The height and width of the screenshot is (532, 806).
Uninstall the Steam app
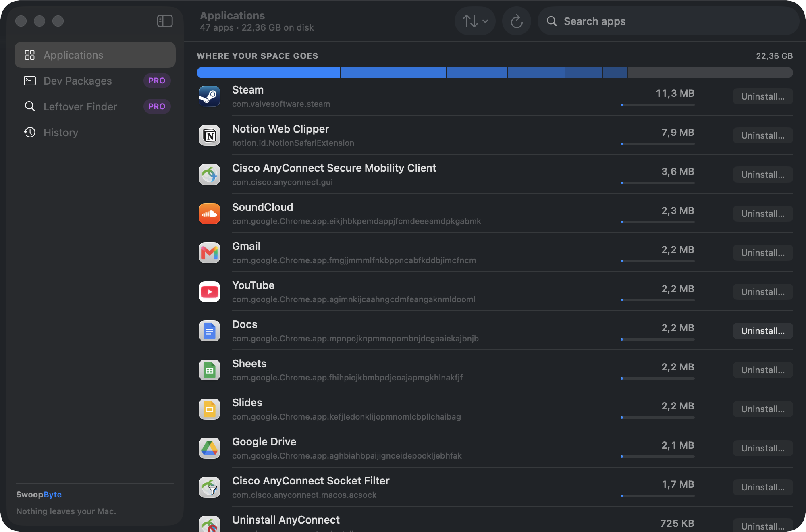tap(763, 96)
